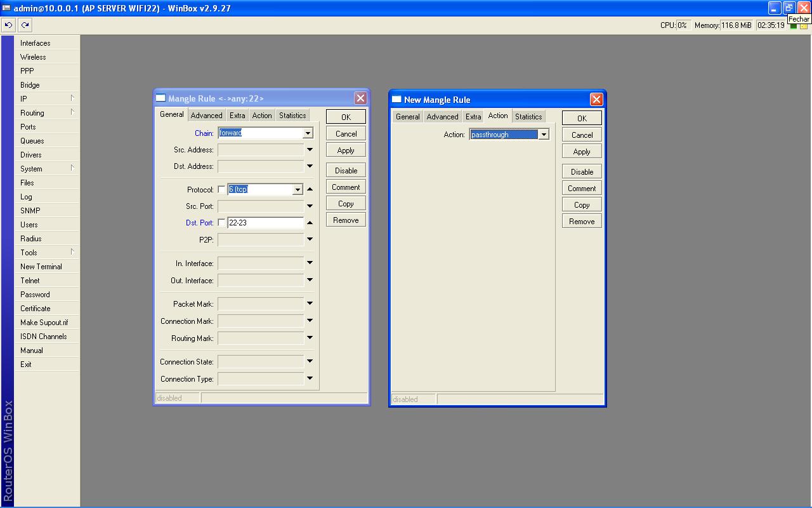Click Copy in the Mangle Rule window
The width and height of the screenshot is (812, 508).
coord(346,203)
